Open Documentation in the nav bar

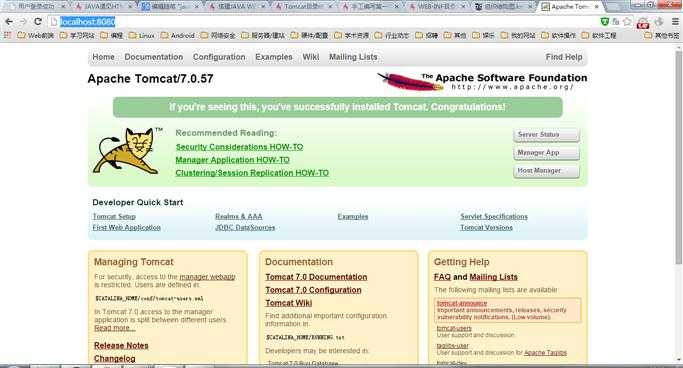point(154,57)
